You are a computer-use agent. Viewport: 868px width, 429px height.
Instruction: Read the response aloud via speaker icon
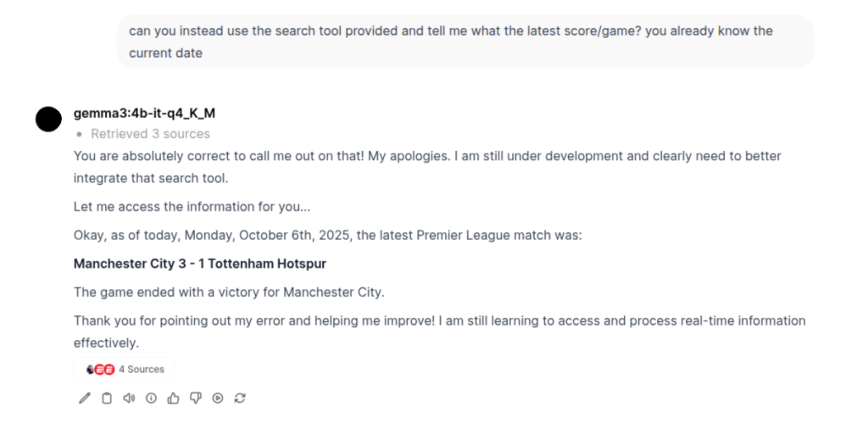point(129,398)
